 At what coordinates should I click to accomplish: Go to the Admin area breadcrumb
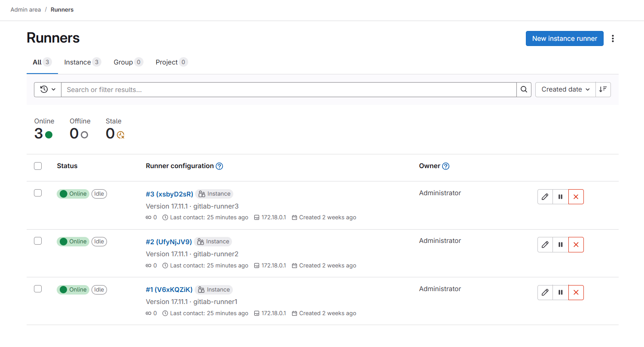point(26,9)
